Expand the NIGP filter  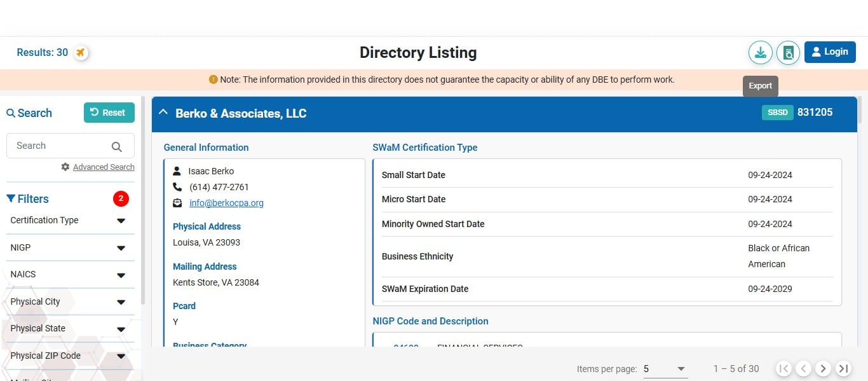pyautogui.click(x=70, y=247)
